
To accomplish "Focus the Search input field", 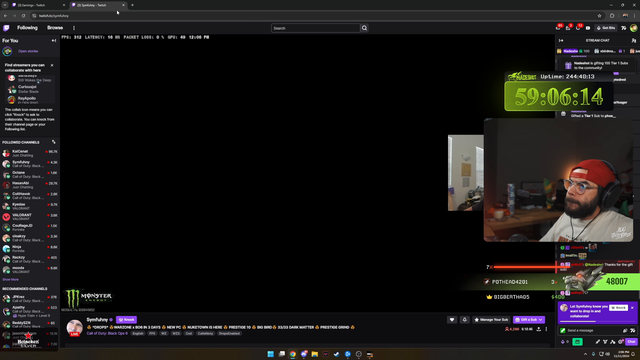I will [x=315, y=28].
